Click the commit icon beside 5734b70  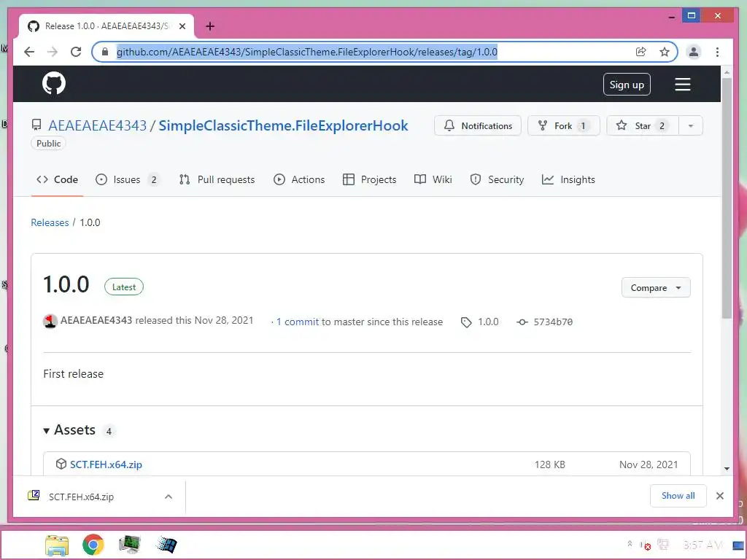522,322
